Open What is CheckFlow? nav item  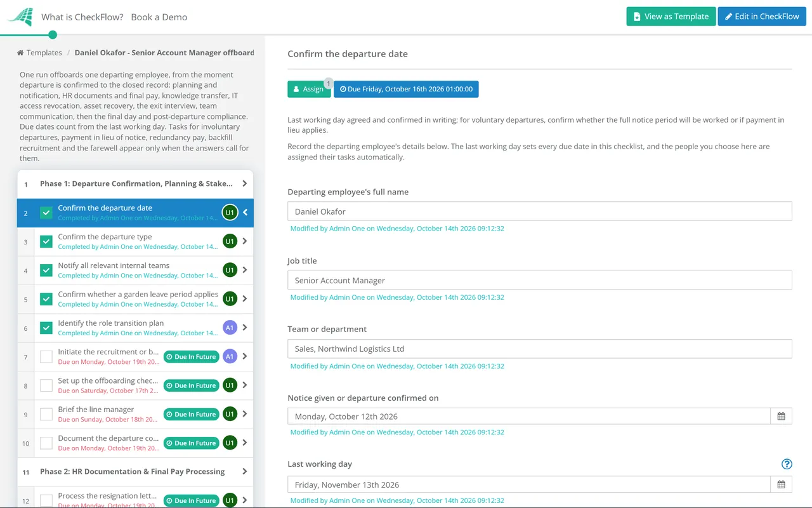82,17
